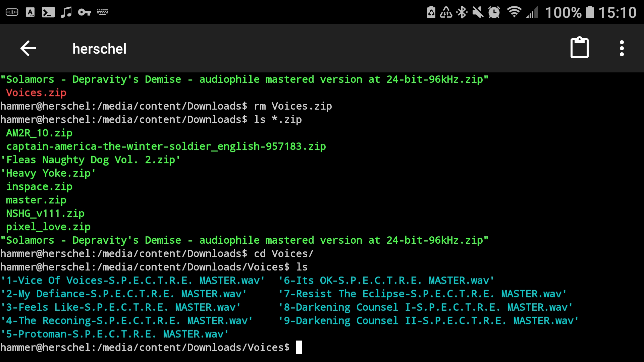Tap the paste clipboard icon
Viewport: 644px width, 362px height.
(x=579, y=48)
